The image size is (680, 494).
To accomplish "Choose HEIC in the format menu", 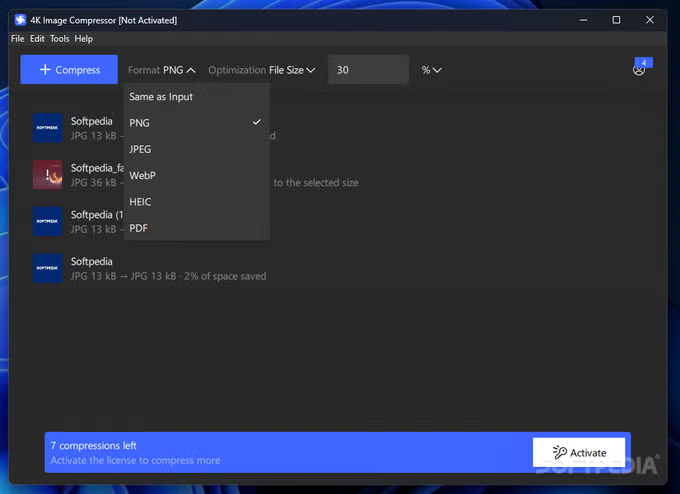I will [142, 202].
